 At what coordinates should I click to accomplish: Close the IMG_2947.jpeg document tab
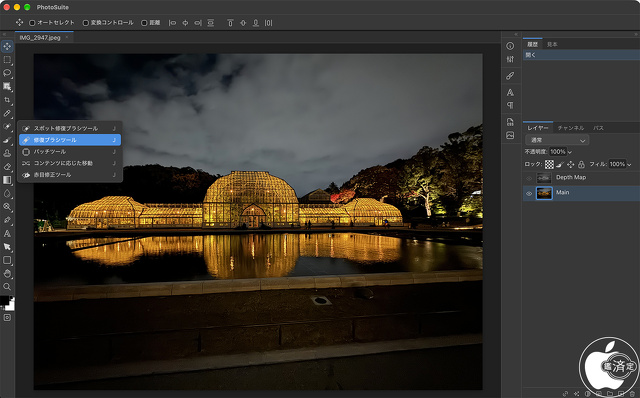tap(67, 37)
